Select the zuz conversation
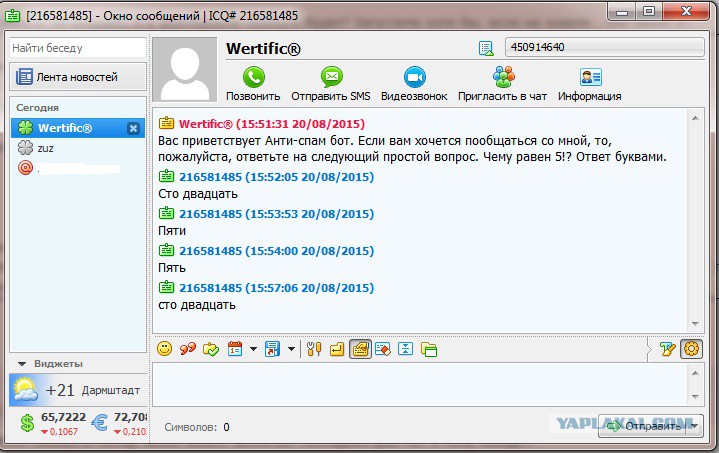The height and width of the screenshot is (453, 719). (x=78, y=148)
